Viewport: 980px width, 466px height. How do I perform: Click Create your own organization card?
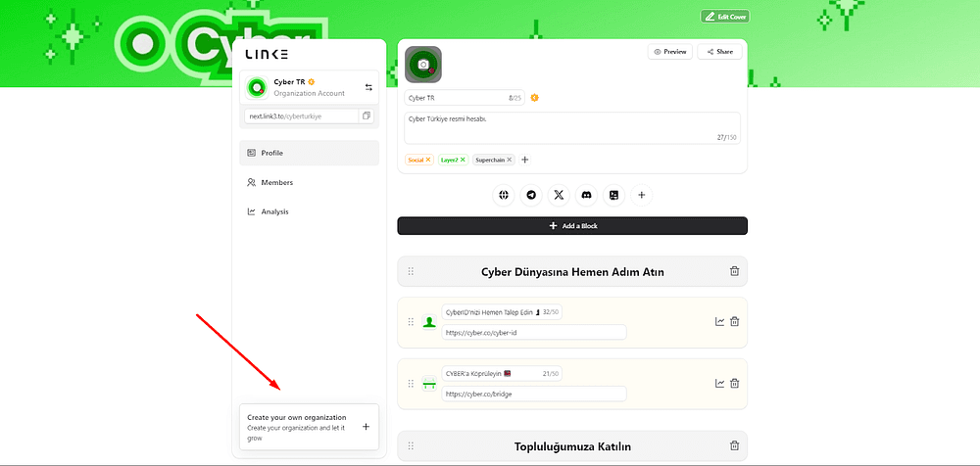(x=309, y=427)
